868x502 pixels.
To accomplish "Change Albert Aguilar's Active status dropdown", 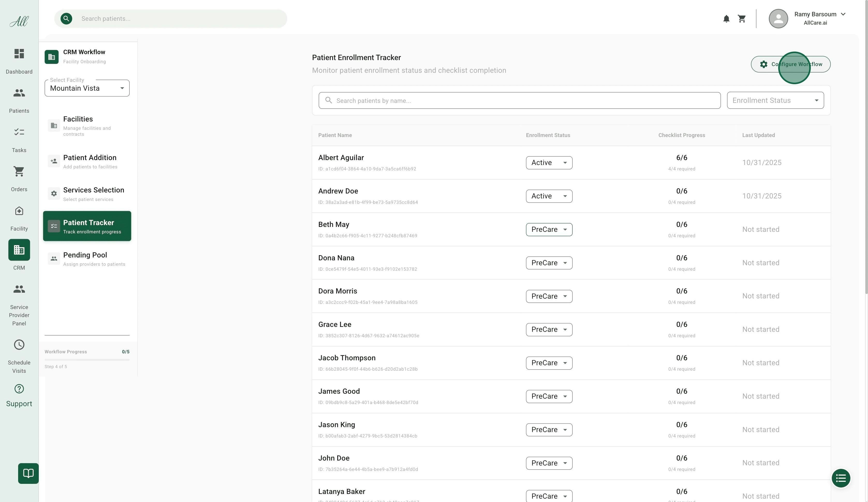I will [549, 163].
